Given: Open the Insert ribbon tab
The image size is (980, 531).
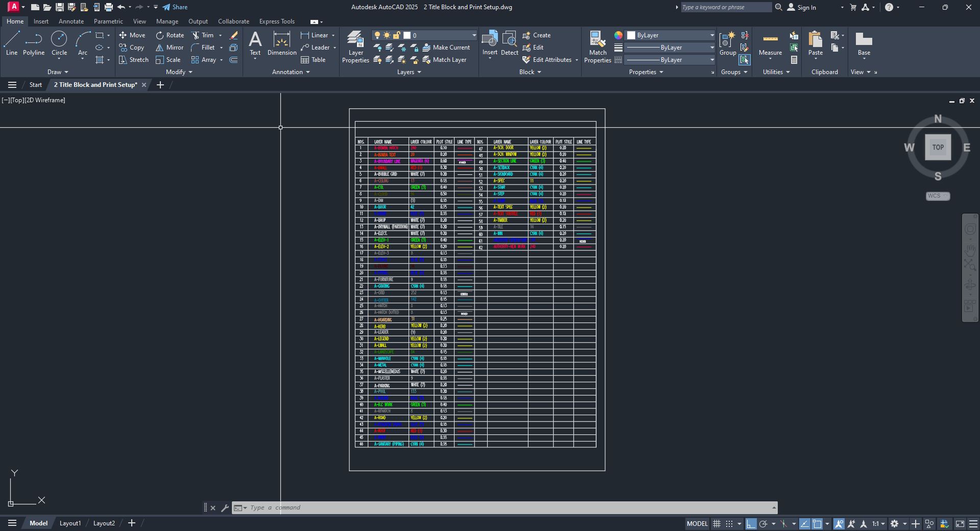Looking at the screenshot, I should pyautogui.click(x=41, y=21).
